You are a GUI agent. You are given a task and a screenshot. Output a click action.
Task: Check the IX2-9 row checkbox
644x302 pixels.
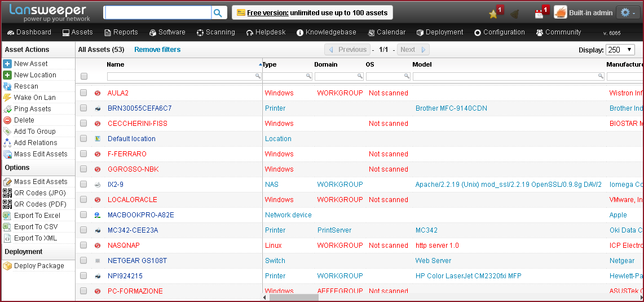[x=83, y=184]
